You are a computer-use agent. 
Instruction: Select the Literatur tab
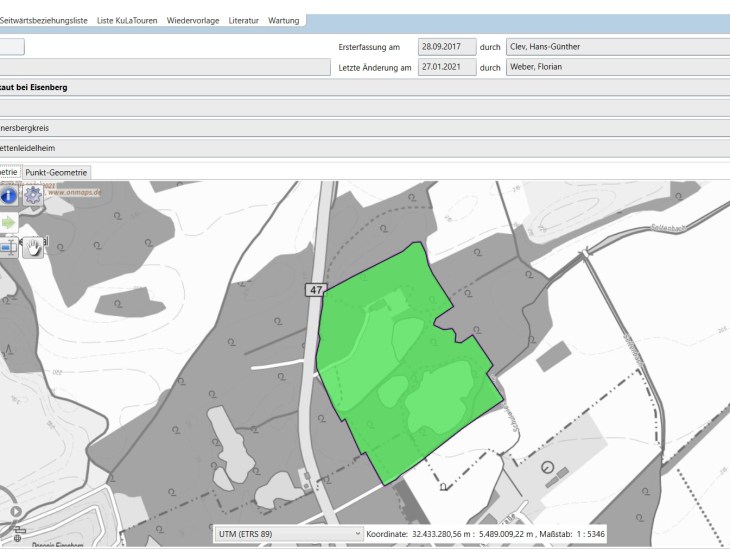[243, 20]
